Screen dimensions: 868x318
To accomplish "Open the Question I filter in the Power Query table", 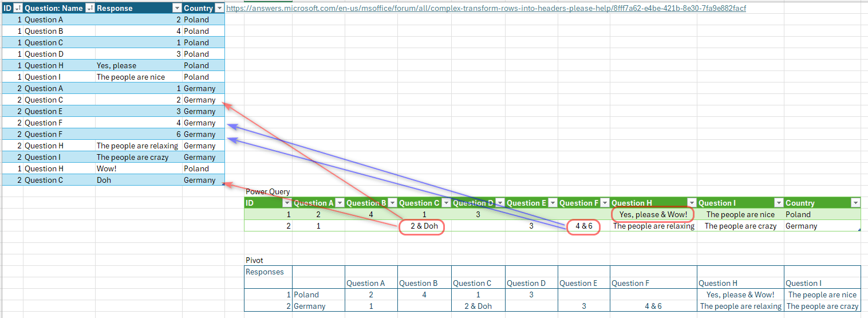I will tap(779, 203).
